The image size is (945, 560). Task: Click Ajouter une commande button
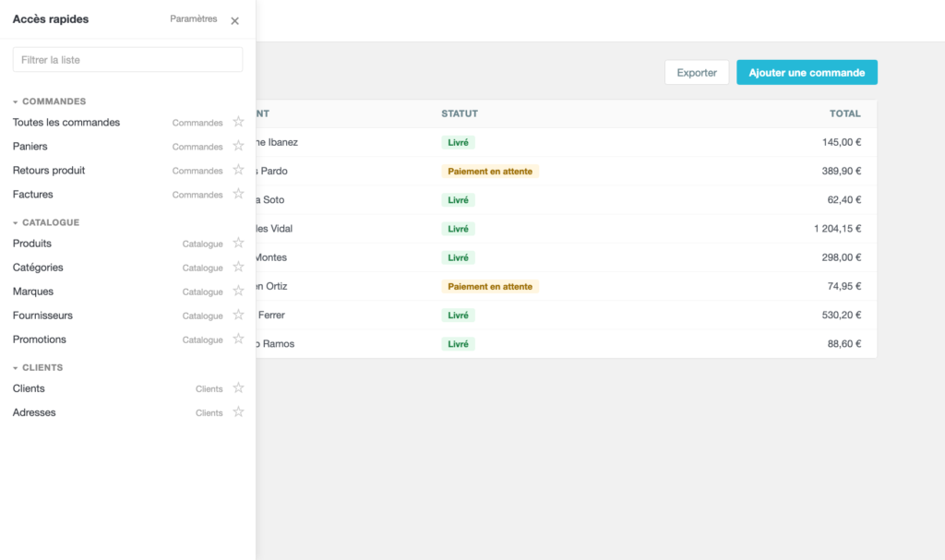point(807,72)
